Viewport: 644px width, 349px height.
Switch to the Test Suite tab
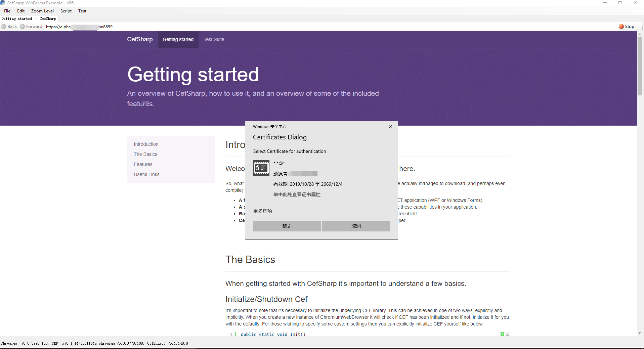click(x=214, y=39)
